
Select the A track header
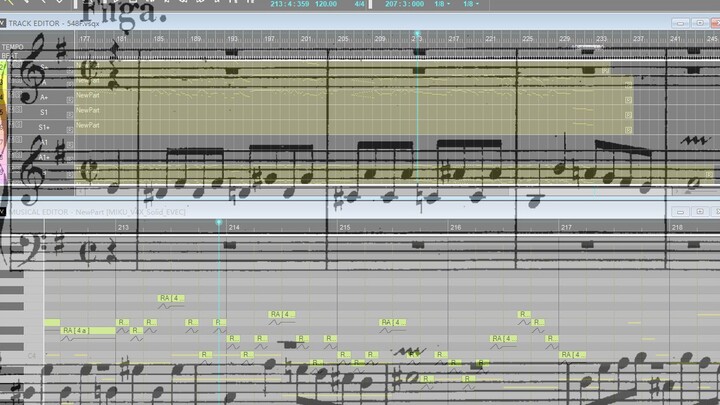[x=44, y=83]
